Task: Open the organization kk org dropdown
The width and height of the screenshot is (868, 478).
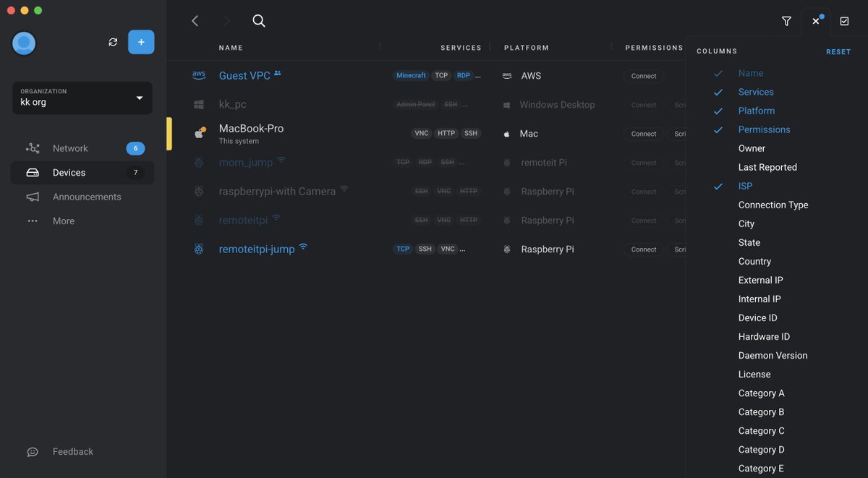Action: [82, 98]
